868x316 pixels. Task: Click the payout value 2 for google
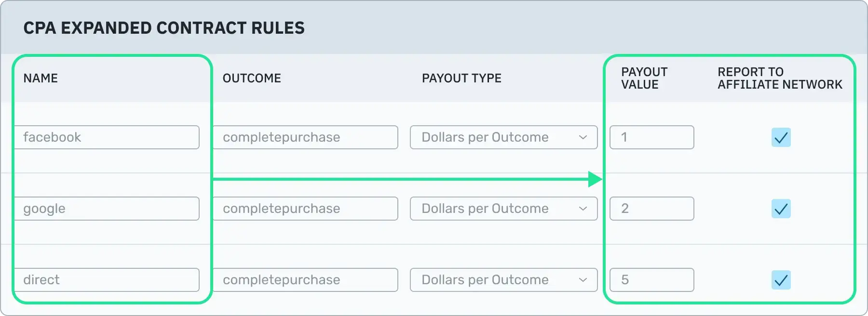click(x=651, y=209)
